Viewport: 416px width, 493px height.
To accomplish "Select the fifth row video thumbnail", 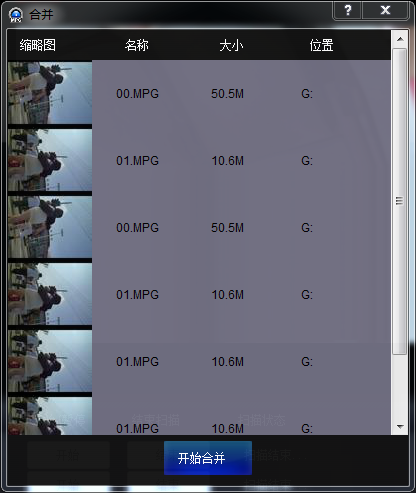I will (50, 361).
